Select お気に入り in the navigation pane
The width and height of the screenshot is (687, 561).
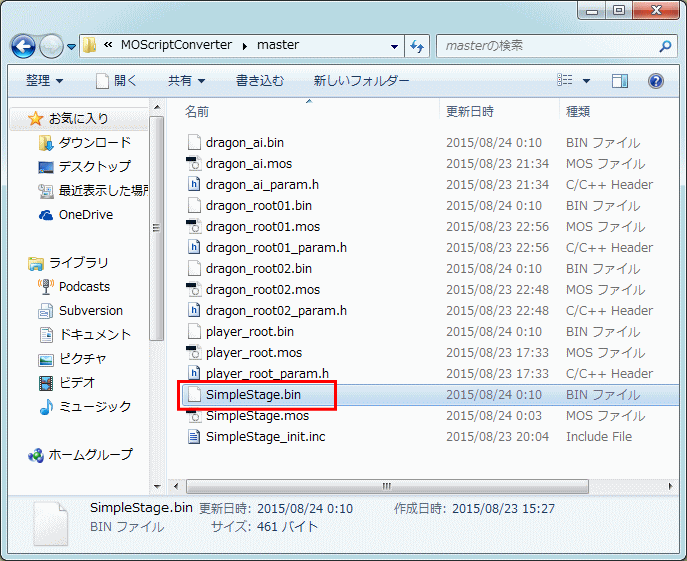pyautogui.click(x=78, y=118)
